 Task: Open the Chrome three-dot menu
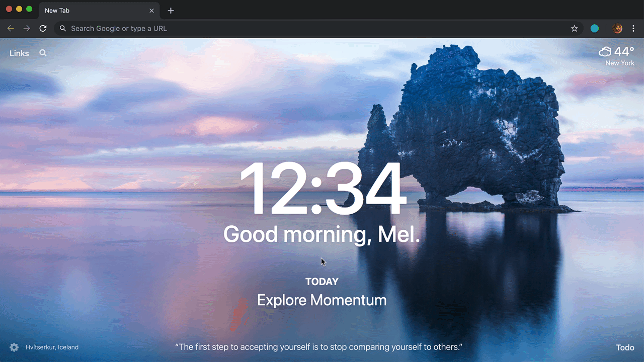[x=634, y=29]
